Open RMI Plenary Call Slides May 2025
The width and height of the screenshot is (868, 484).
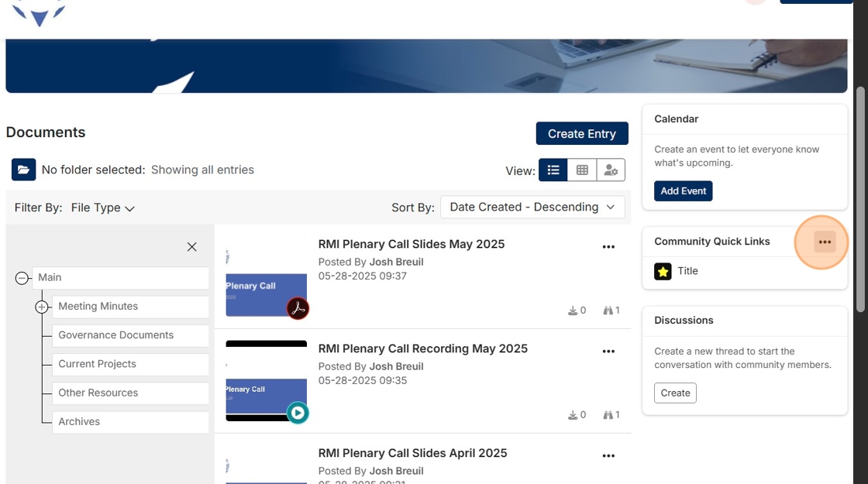tap(412, 244)
